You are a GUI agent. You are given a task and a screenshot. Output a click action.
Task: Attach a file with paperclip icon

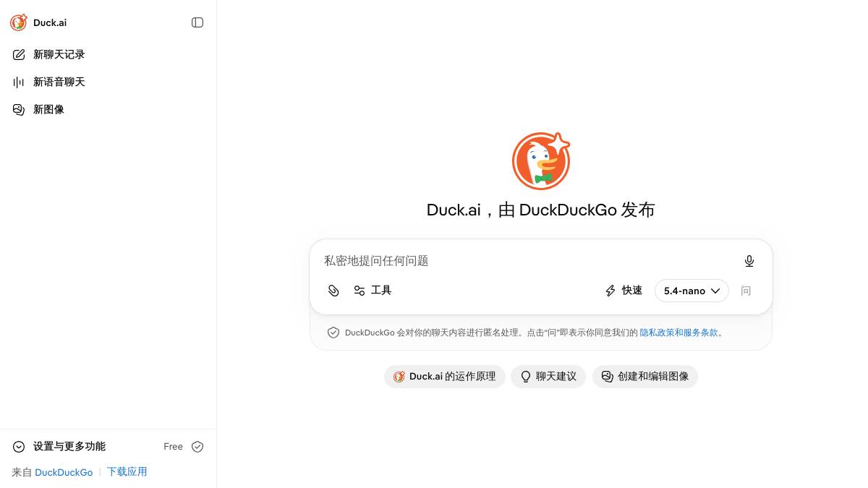coord(333,291)
